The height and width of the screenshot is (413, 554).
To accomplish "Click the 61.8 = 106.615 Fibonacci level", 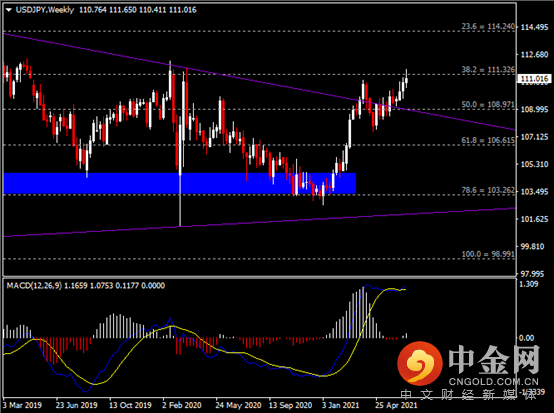I will (x=488, y=140).
